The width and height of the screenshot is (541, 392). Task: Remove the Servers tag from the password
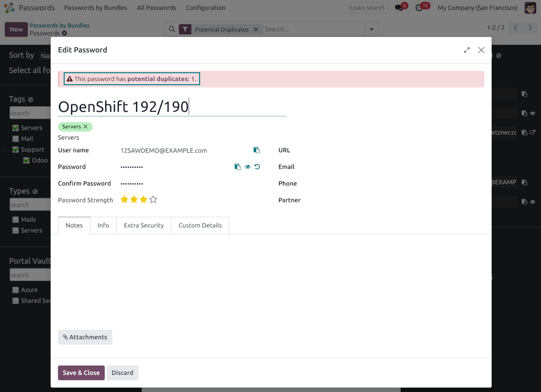86,127
